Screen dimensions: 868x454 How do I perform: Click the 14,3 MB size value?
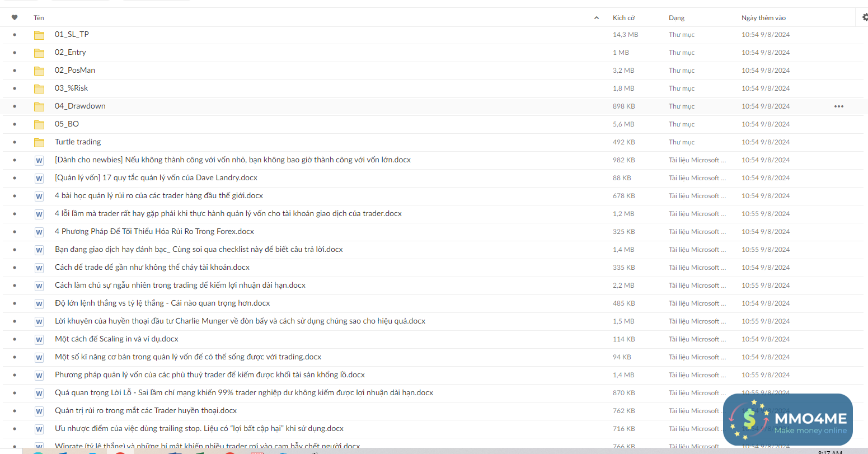[x=625, y=35]
